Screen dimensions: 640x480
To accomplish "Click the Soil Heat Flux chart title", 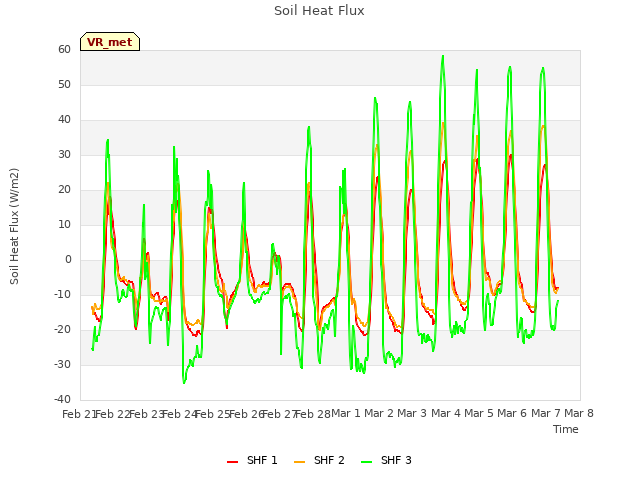I will pyautogui.click(x=319, y=11).
